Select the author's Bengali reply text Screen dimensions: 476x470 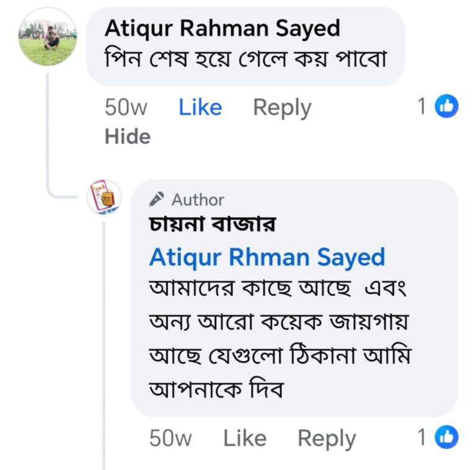280,338
